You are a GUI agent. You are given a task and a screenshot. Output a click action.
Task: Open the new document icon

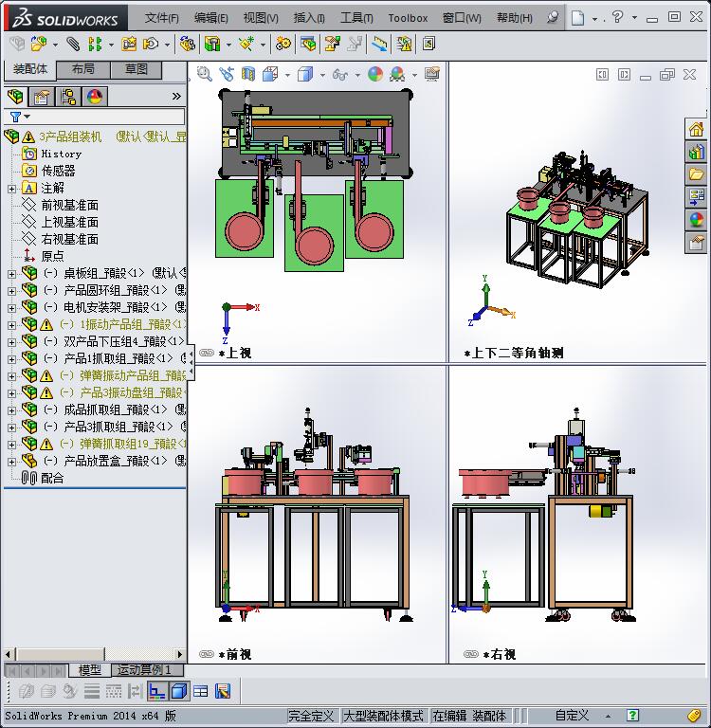tap(577, 18)
